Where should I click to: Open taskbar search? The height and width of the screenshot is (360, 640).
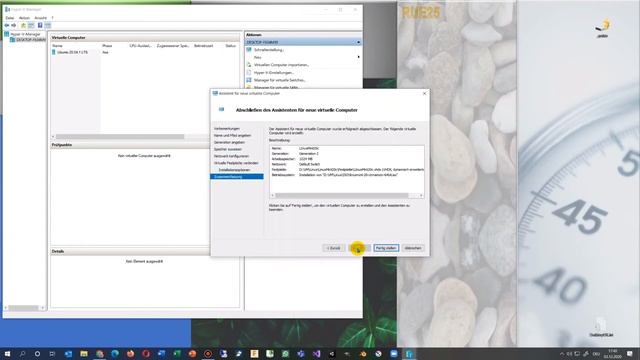point(22,354)
